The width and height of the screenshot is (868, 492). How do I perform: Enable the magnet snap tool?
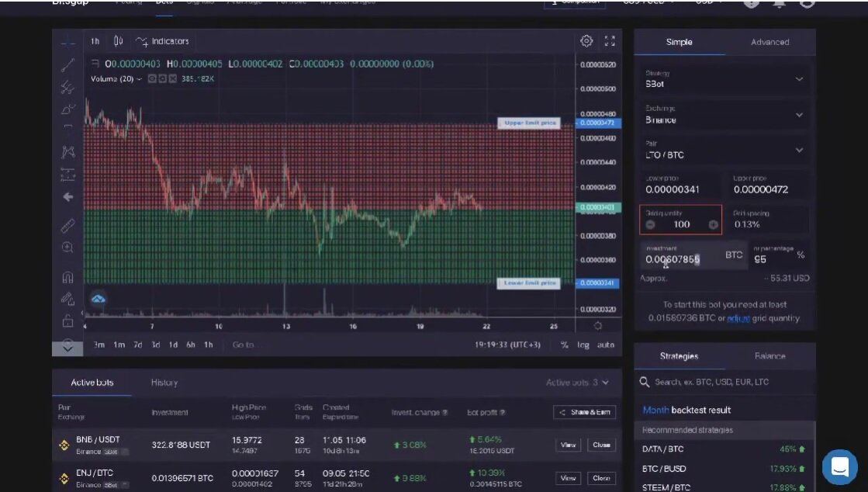(x=67, y=277)
